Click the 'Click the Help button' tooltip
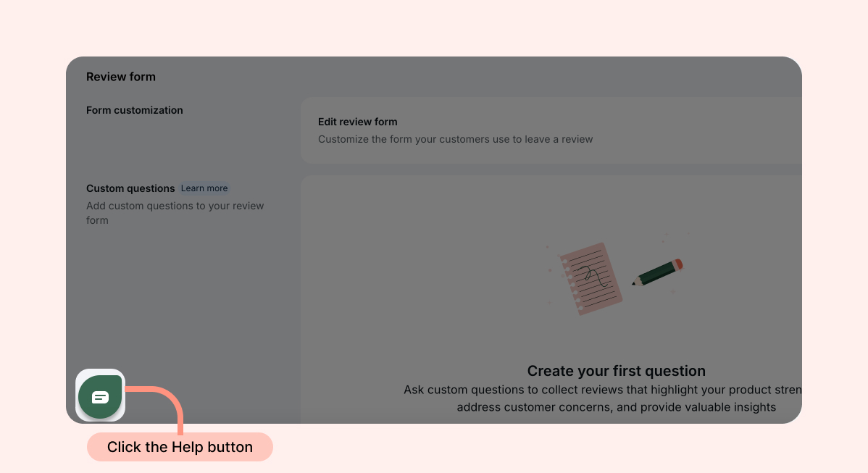The width and height of the screenshot is (868, 473). [180, 447]
